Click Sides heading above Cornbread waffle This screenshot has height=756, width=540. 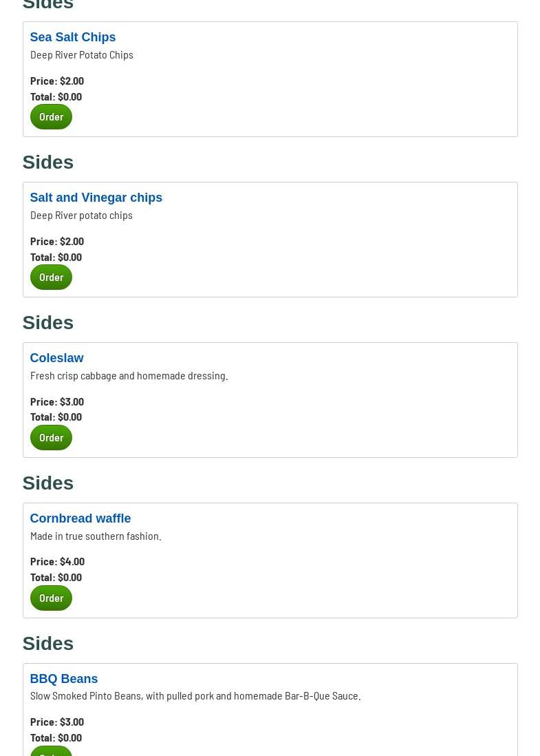(x=47, y=483)
